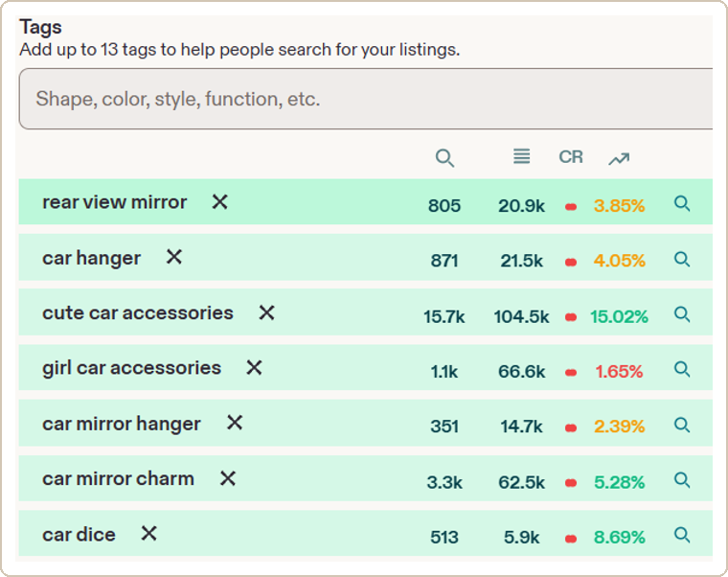Remove the 'girl car accessories' tag

coord(254,367)
